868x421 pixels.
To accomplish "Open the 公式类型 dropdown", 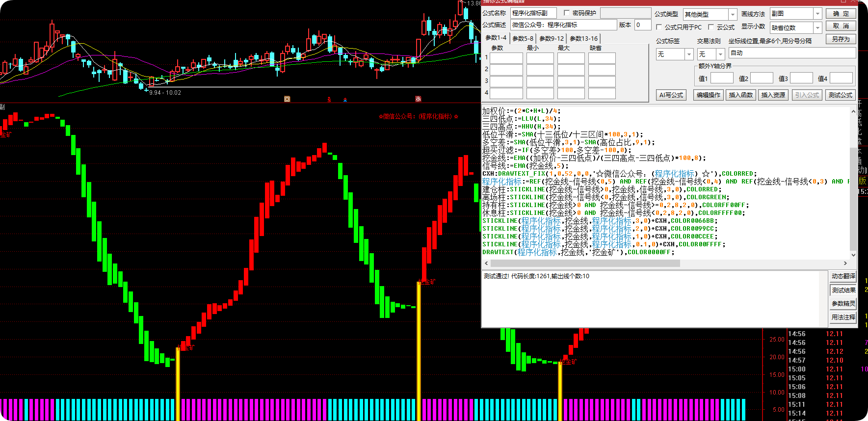I will coord(732,14).
